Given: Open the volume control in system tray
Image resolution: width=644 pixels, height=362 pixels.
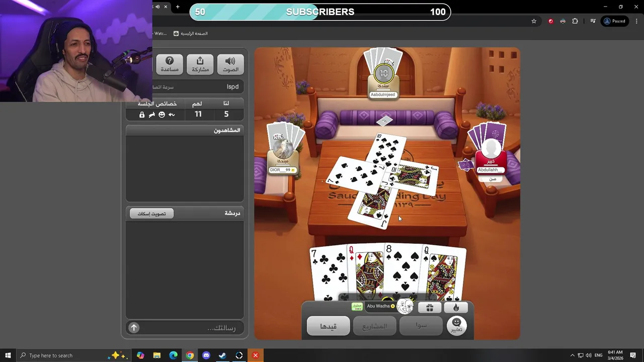Looking at the screenshot, I should click(589, 355).
